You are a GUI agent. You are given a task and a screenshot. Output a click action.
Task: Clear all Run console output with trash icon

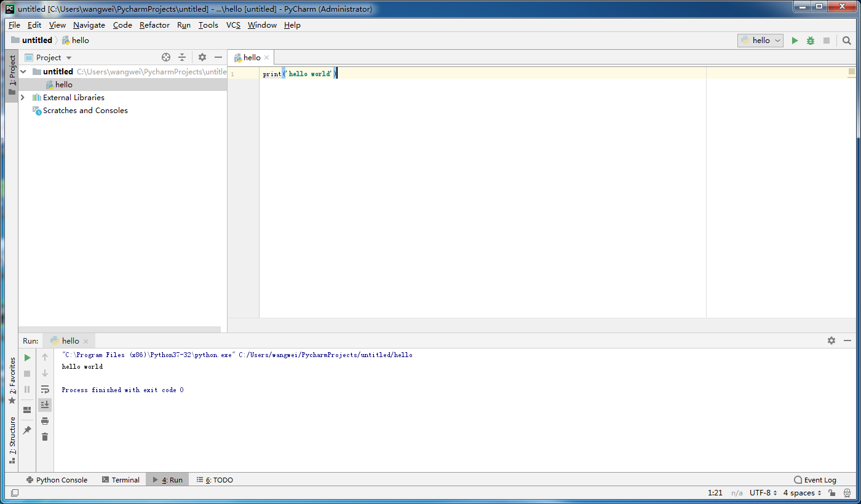[x=45, y=437]
